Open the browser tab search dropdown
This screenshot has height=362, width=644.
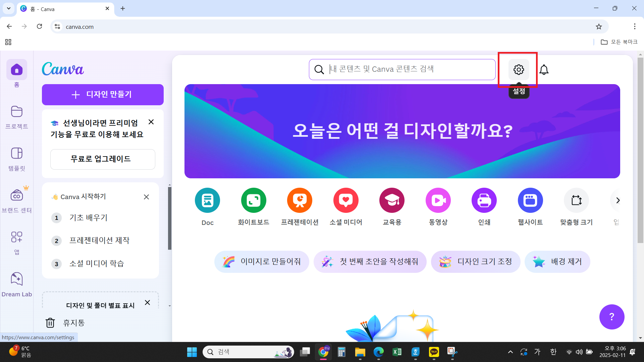point(8,8)
